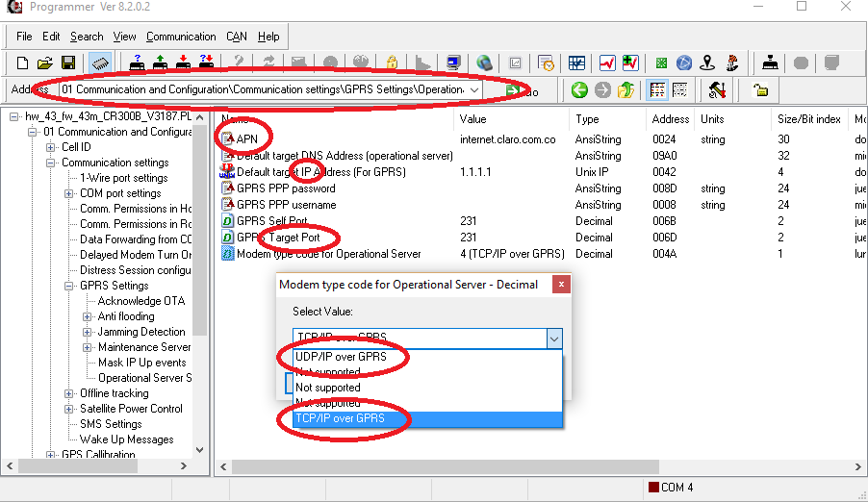This screenshot has height=502, width=868.
Task: Click the highlighted chip icon in the toolbar
Action: pos(100,63)
